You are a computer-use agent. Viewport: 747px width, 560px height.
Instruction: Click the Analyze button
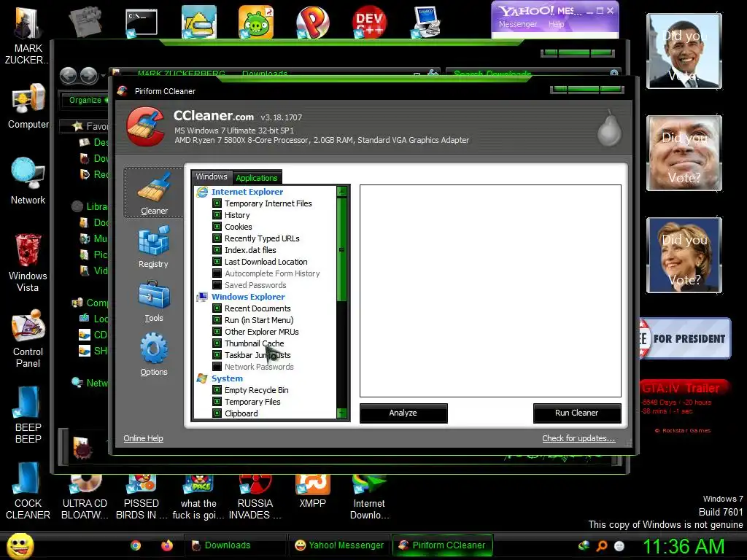coord(403,413)
